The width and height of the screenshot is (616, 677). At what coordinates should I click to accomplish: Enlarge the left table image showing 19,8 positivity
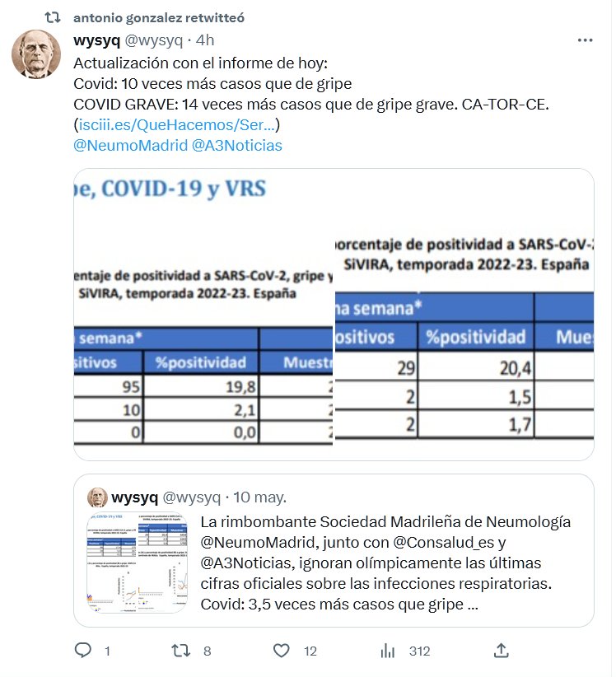(x=204, y=314)
